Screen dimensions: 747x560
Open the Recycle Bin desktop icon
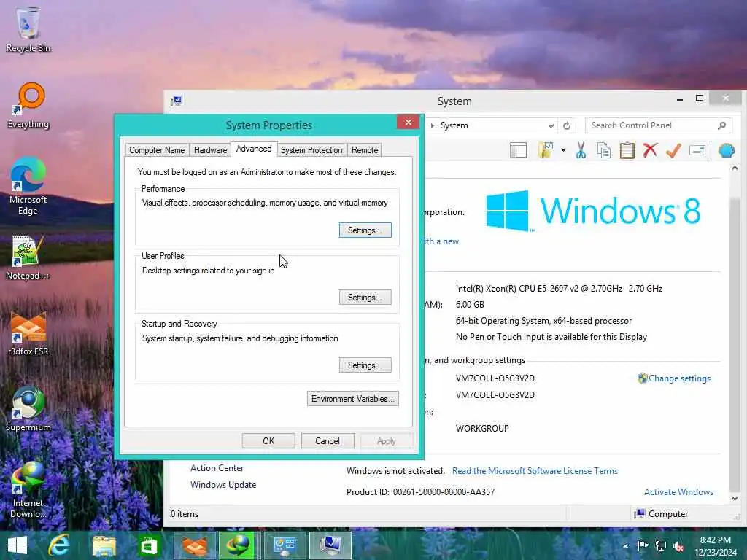(28, 29)
